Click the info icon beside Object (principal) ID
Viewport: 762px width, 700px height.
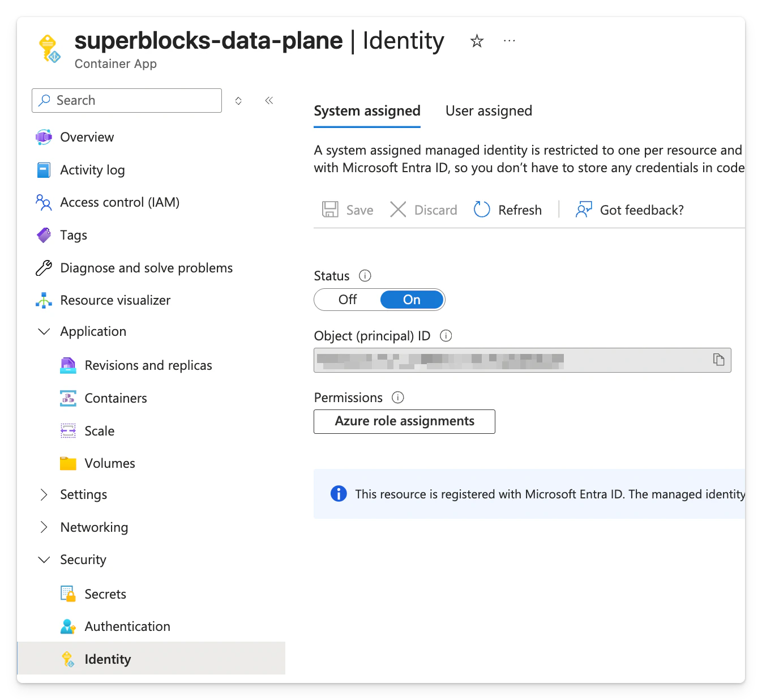coord(446,336)
